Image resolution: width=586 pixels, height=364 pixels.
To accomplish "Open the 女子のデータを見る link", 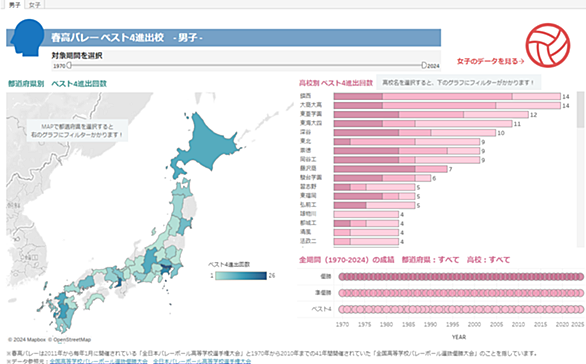I will pyautogui.click(x=490, y=61).
